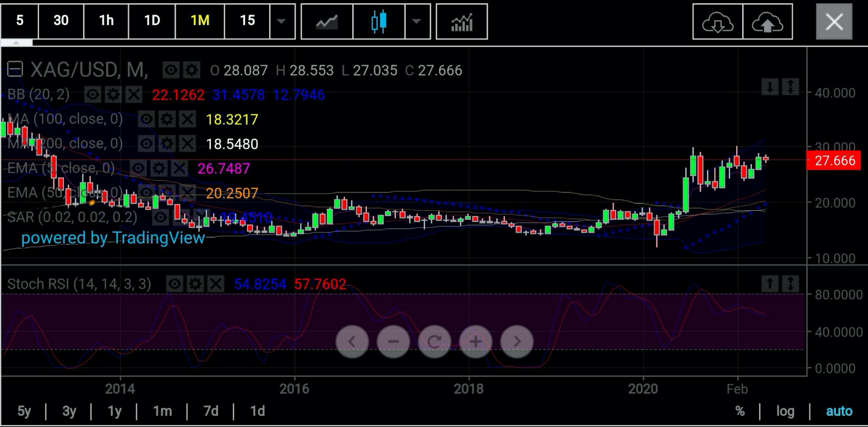This screenshot has height=427, width=868.
Task: Open EMA (5, close, 0) settings gear
Action: coord(159,168)
